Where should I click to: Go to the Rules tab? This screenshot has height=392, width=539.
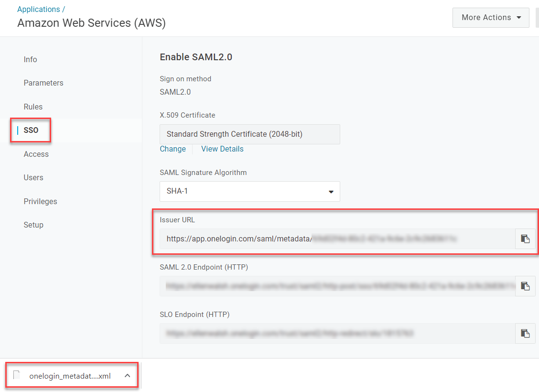(33, 107)
